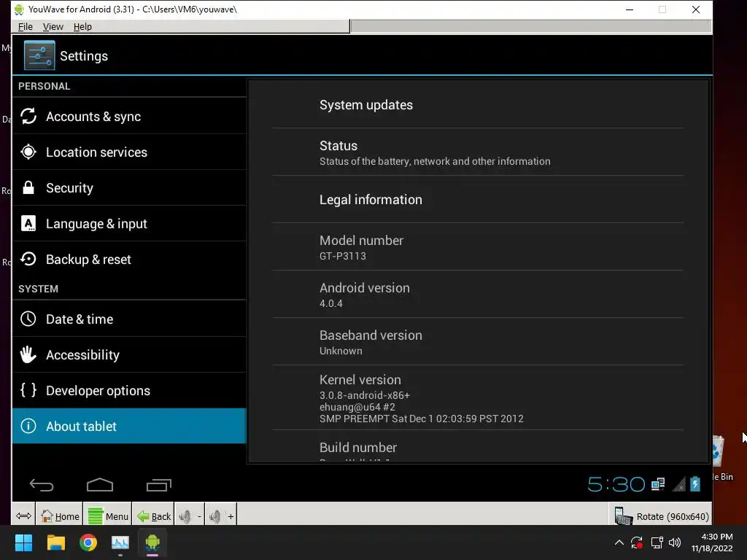The image size is (747, 560).
Task: Click the YouWave title bar Android icon
Action: 19,9
